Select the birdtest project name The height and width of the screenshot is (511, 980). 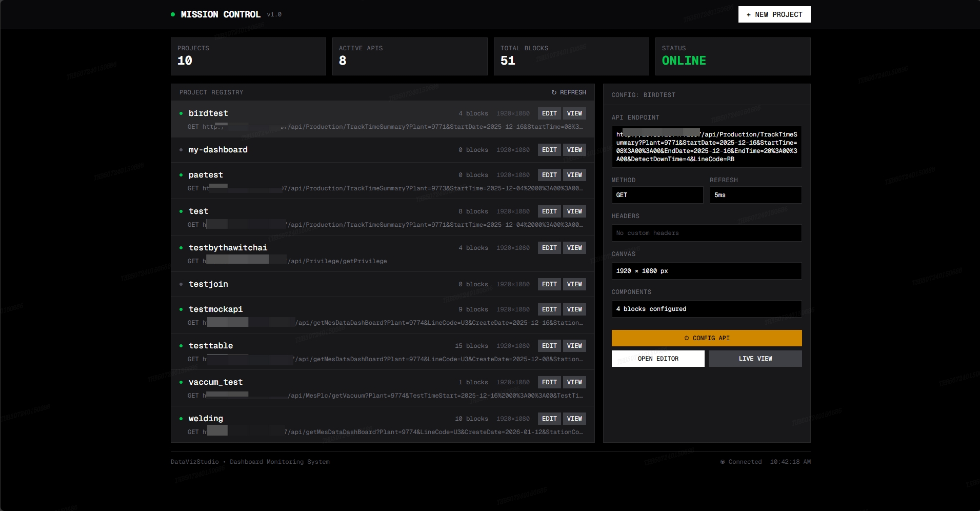pos(208,113)
